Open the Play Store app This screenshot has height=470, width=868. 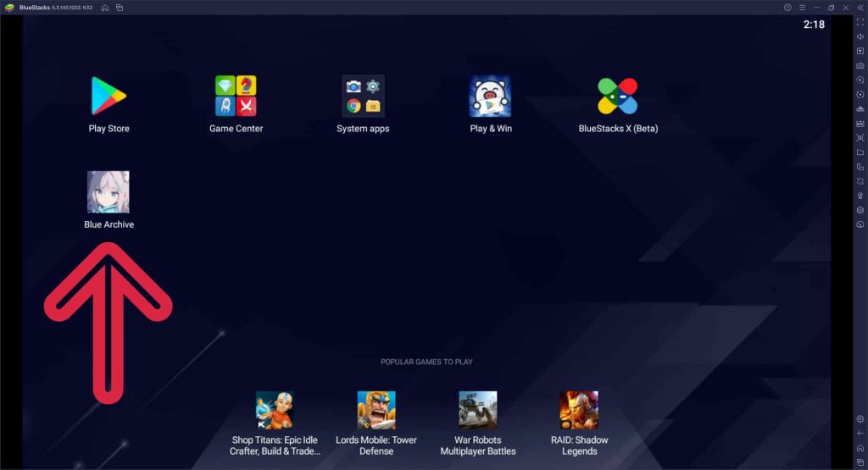[x=108, y=97]
